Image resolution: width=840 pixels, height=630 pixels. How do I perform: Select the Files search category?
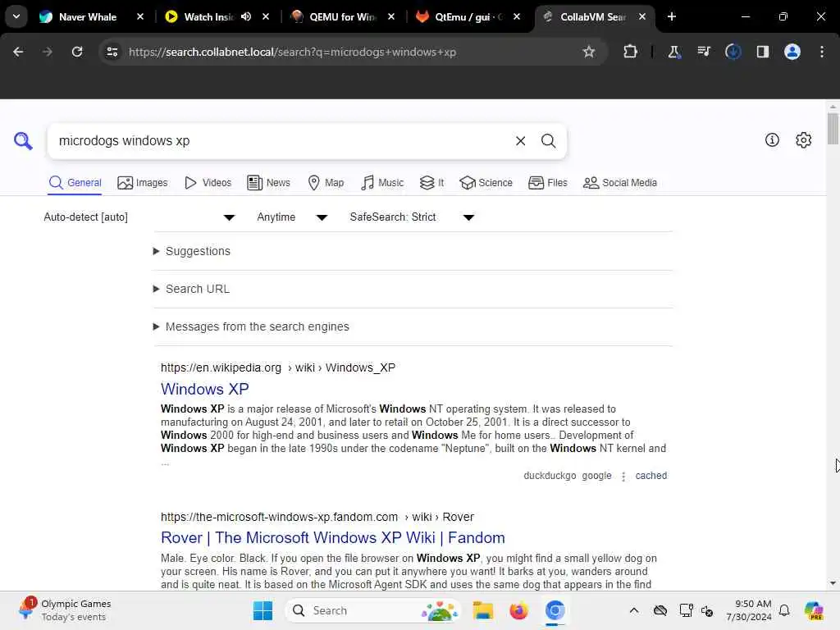tap(547, 183)
